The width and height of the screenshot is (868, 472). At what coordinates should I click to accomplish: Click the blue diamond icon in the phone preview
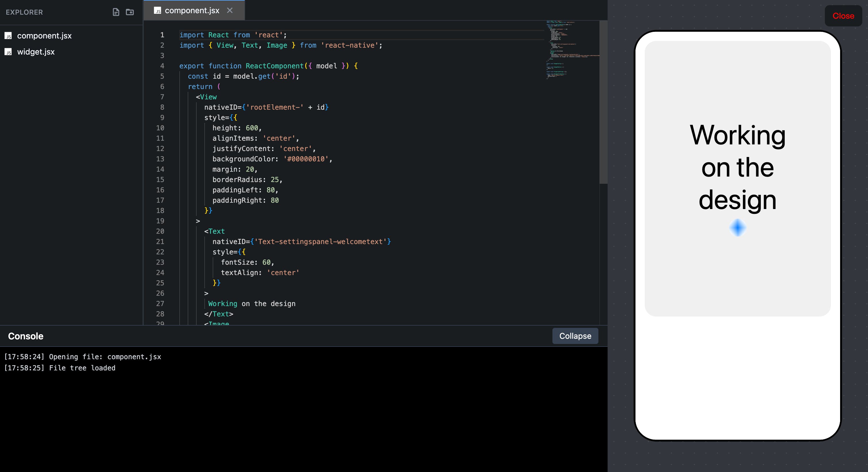(737, 228)
